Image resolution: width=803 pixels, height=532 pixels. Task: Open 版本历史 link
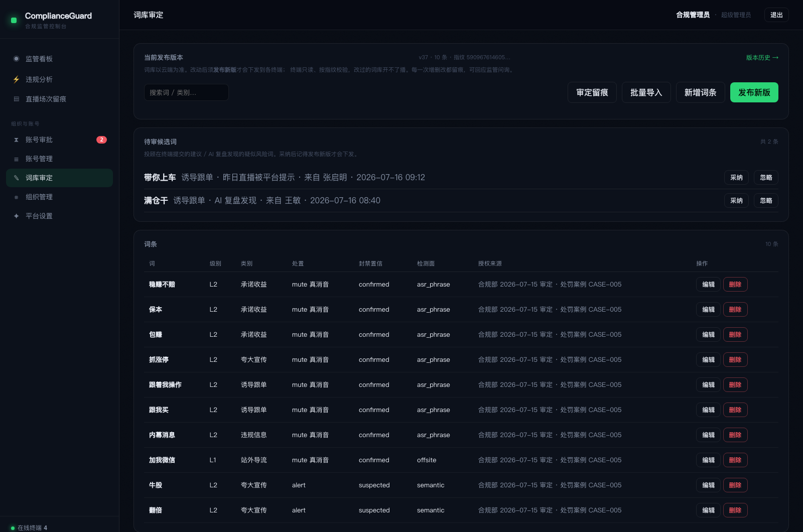click(762, 58)
